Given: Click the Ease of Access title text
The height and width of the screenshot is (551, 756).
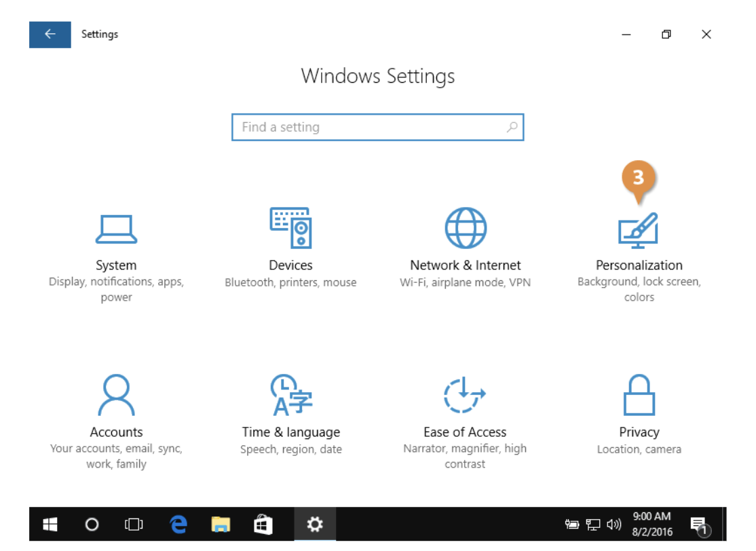Looking at the screenshot, I should [x=465, y=432].
